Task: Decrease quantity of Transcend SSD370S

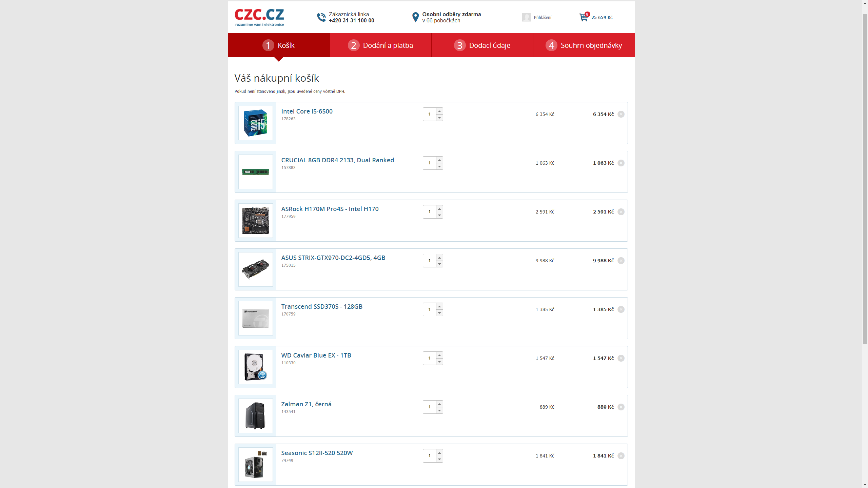Action: (439, 313)
